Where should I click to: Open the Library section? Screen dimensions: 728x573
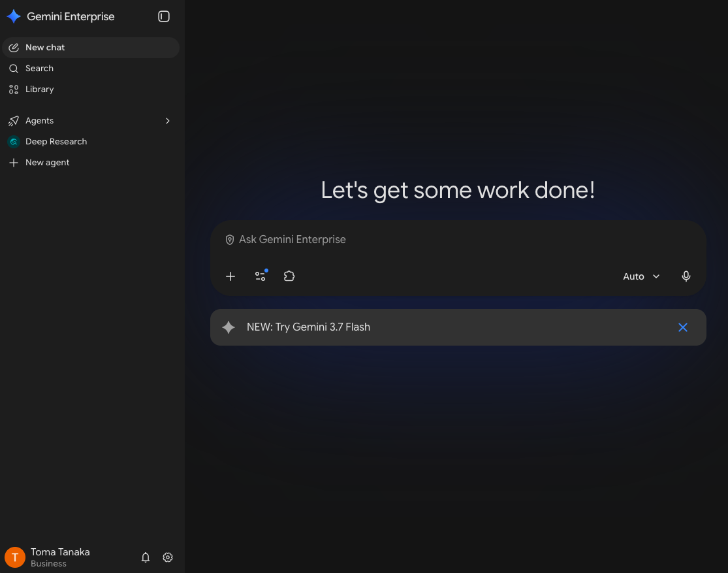click(x=91, y=90)
